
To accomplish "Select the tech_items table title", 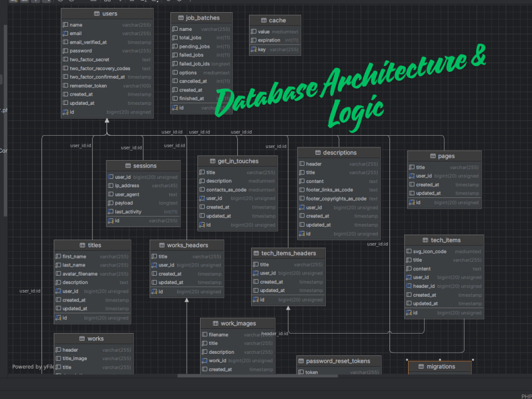I will point(446,240).
